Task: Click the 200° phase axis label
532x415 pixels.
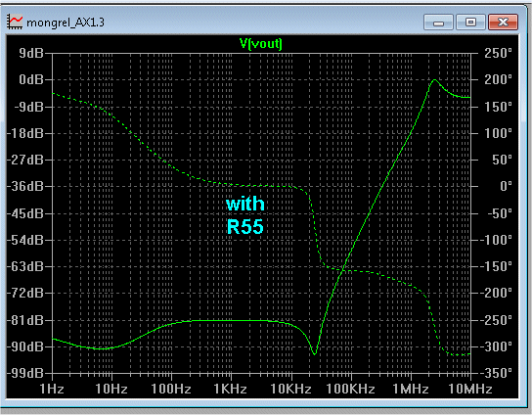Action: 498,79
